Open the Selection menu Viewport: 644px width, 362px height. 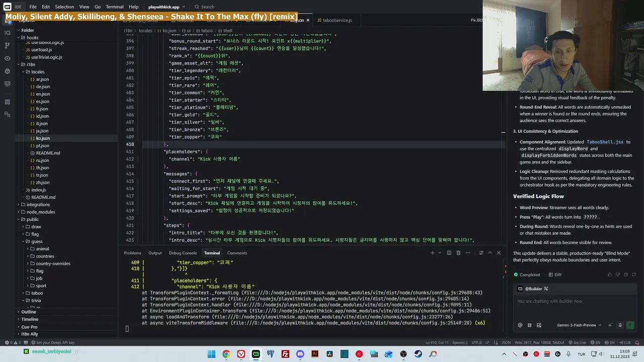64,7
